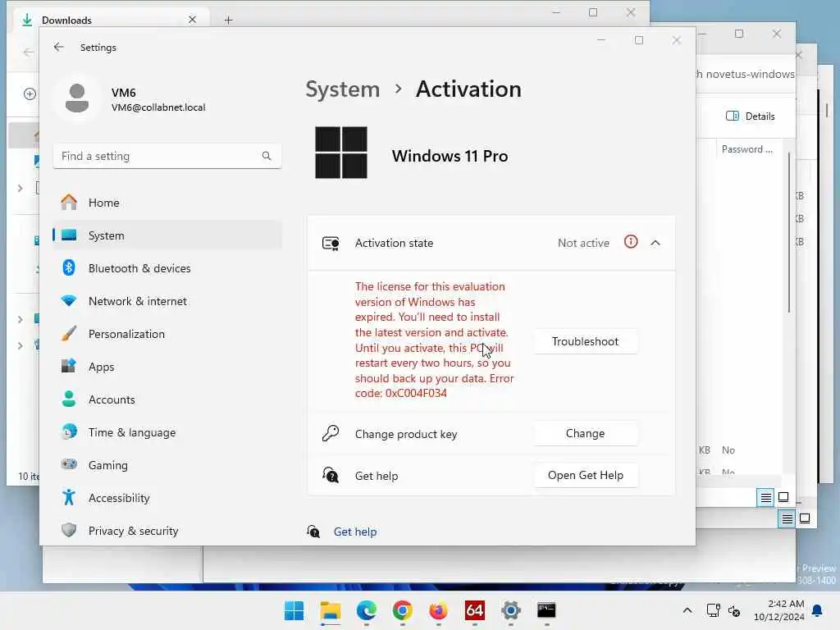Image resolution: width=840 pixels, height=630 pixels.
Task: Switch to details list view in background window
Action: (x=766, y=498)
